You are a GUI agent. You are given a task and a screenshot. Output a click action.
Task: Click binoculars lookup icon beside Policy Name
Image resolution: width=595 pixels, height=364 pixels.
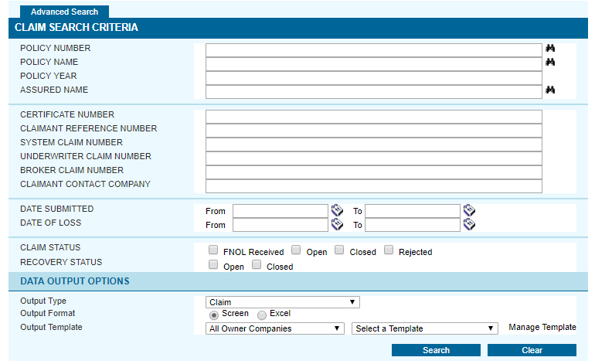pos(550,63)
